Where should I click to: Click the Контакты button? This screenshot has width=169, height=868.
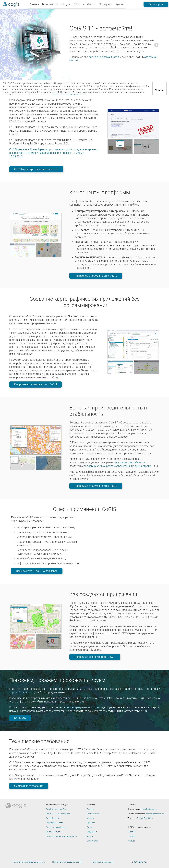(x=20, y=718)
